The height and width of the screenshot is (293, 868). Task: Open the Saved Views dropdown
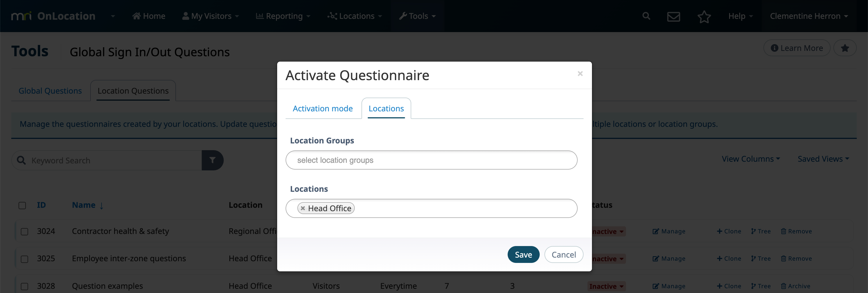pos(823,159)
